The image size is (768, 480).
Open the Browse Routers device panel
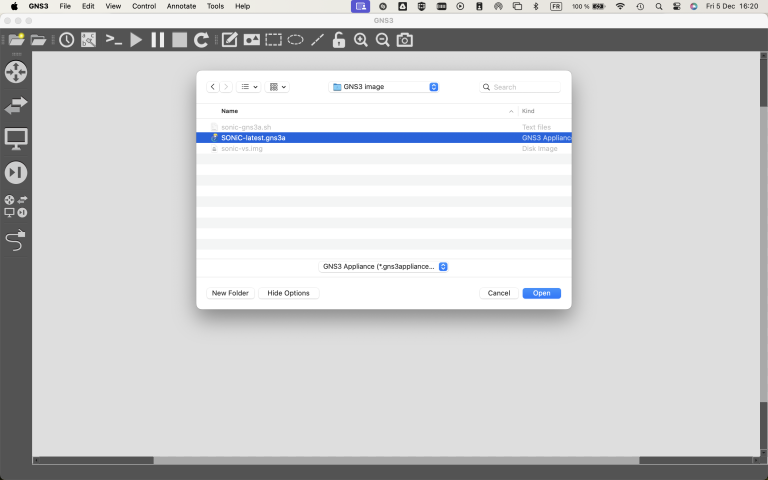pos(16,72)
